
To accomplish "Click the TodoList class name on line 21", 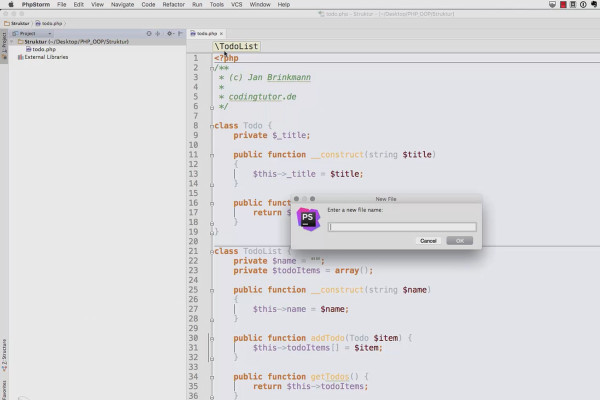I will 262,251.
